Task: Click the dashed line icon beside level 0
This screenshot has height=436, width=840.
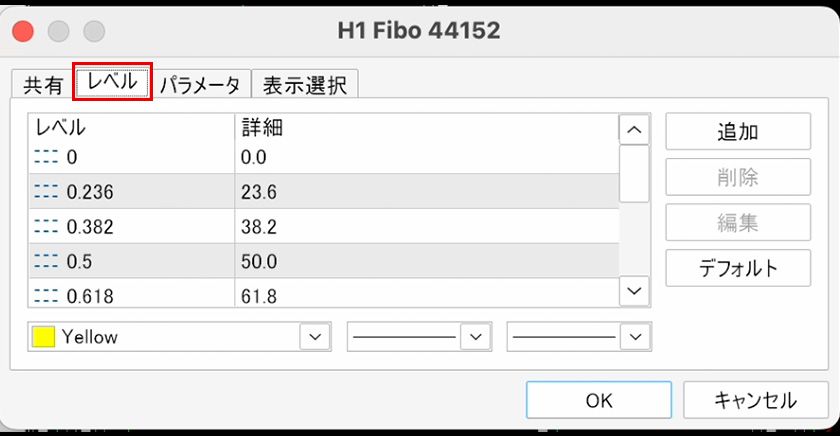Action: [48, 157]
